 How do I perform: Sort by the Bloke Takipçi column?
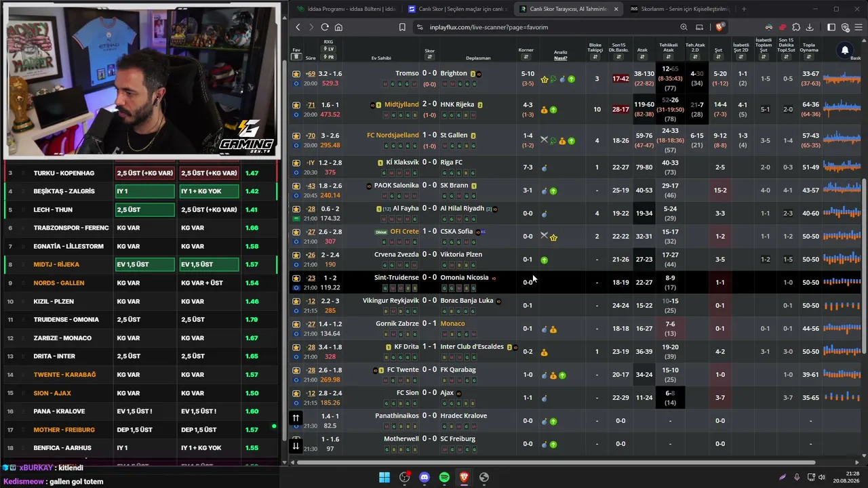click(x=595, y=58)
